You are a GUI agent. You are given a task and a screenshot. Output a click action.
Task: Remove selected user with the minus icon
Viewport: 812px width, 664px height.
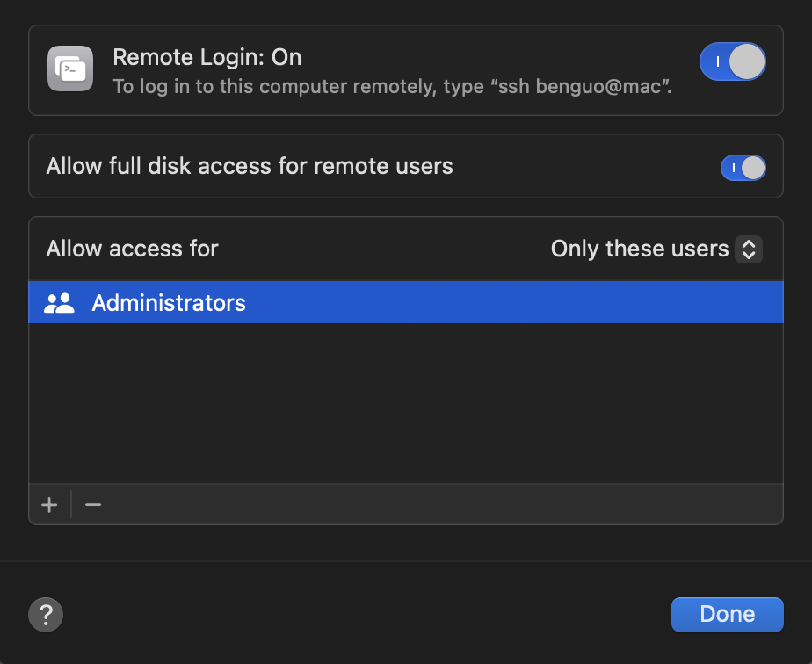point(93,505)
